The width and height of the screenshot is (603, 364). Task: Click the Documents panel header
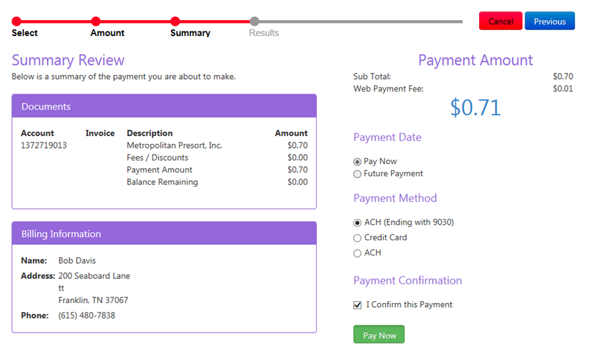point(164,106)
